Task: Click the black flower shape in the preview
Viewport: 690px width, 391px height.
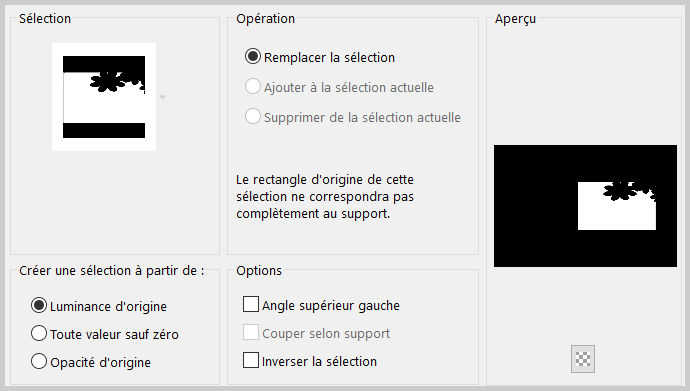Action: [x=620, y=190]
